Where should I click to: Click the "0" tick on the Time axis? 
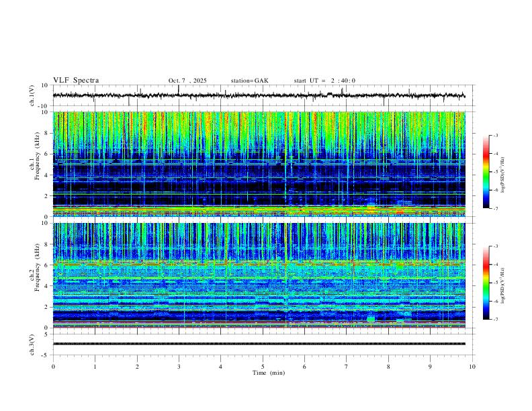pos(53,367)
